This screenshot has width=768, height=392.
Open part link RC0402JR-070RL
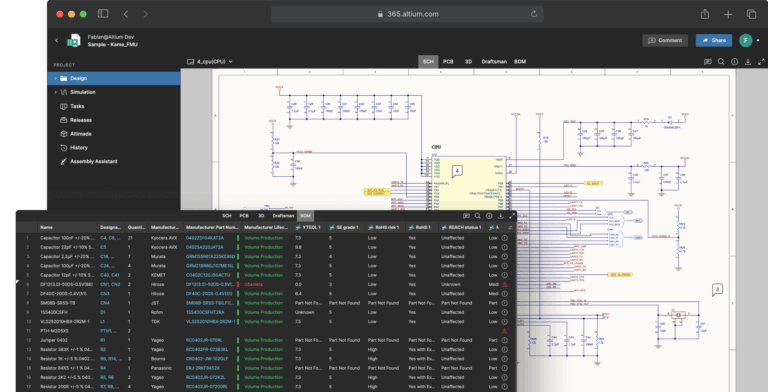pyautogui.click(x=204, y=340)
